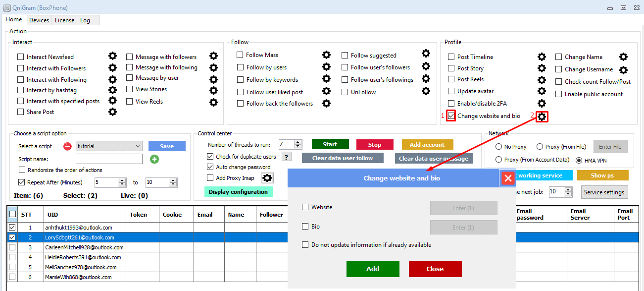Click the Script name input field

[109, 159]
